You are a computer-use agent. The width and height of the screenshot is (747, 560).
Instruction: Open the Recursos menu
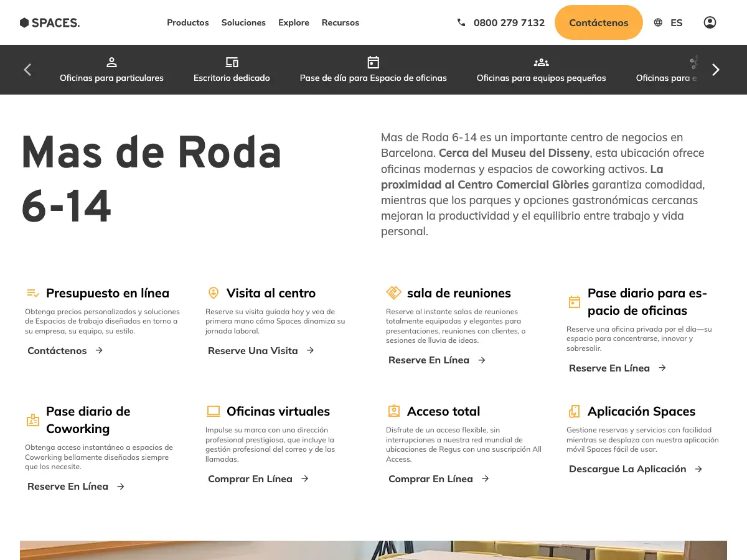pyautogui.click(x=341, y=22)
